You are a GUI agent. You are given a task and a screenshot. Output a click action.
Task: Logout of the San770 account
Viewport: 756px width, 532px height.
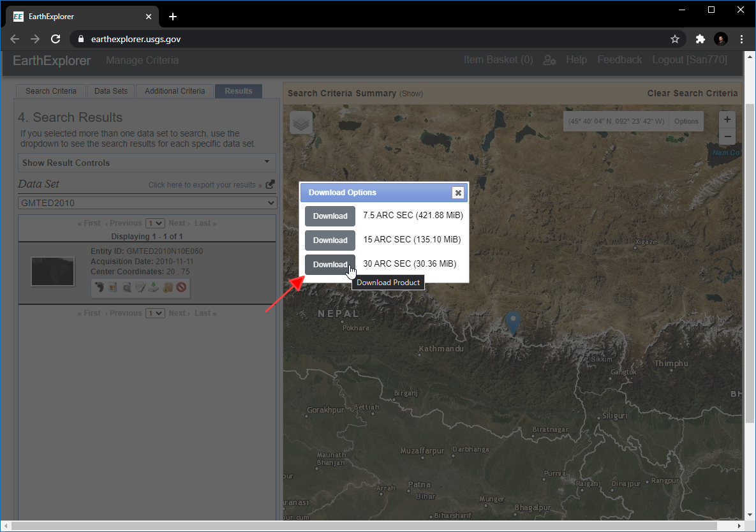[x=690, y=60]
